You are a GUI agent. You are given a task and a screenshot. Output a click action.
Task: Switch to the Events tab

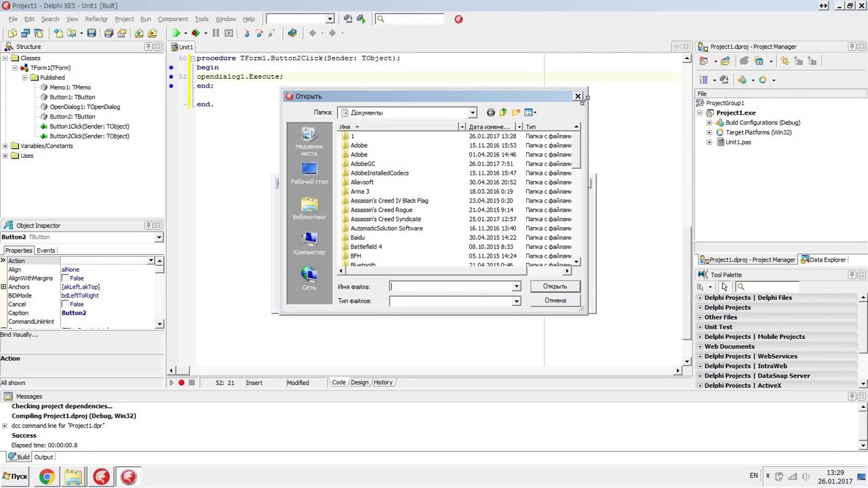pos(45,251)
